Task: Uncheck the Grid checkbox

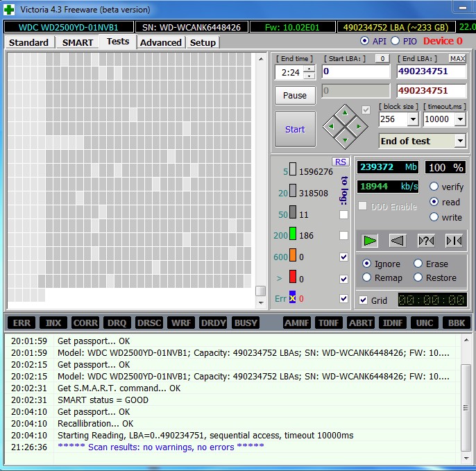Action: (x=364, y=300)
